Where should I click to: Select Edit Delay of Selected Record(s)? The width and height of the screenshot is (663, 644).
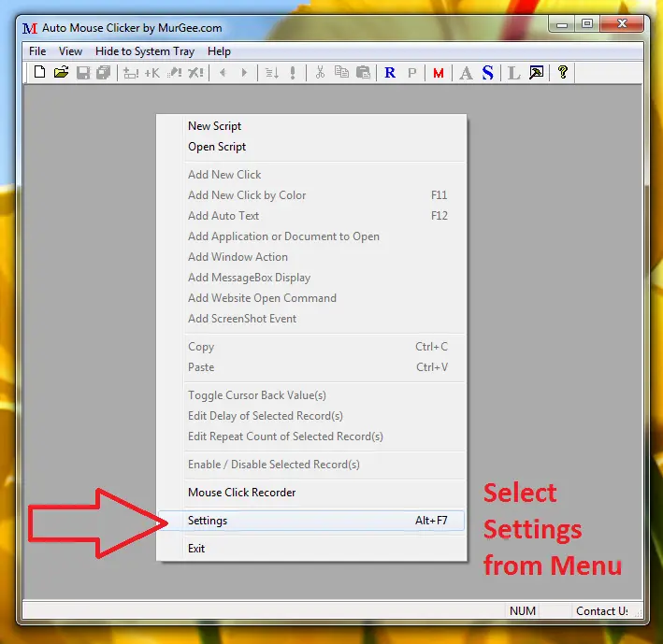coord(311,416)
